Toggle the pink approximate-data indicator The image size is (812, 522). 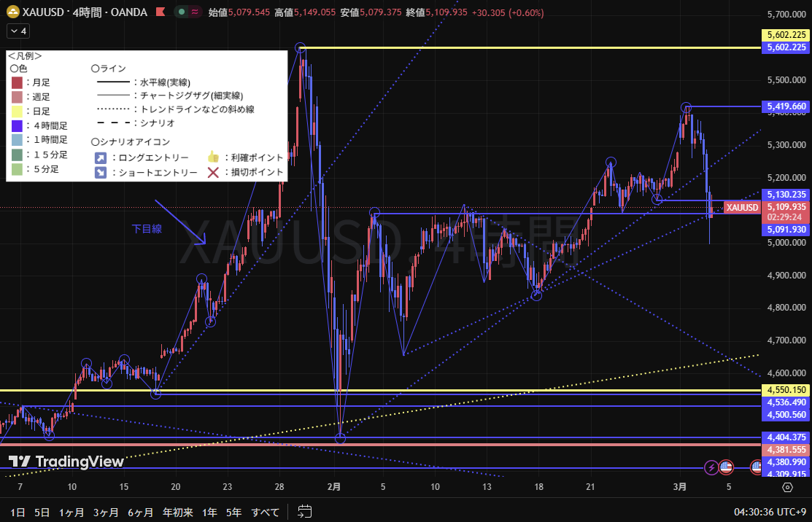pos(195,12)
